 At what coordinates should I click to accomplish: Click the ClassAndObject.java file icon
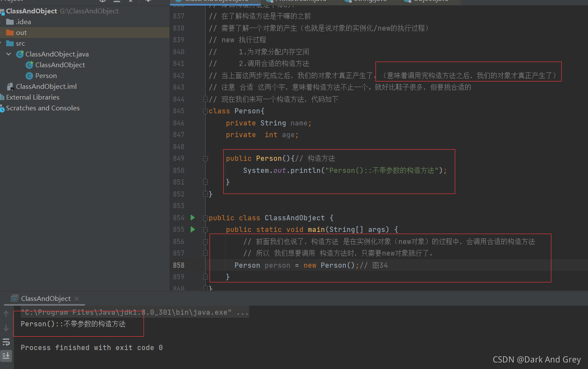pyautogui.click(x=20, y=54)
